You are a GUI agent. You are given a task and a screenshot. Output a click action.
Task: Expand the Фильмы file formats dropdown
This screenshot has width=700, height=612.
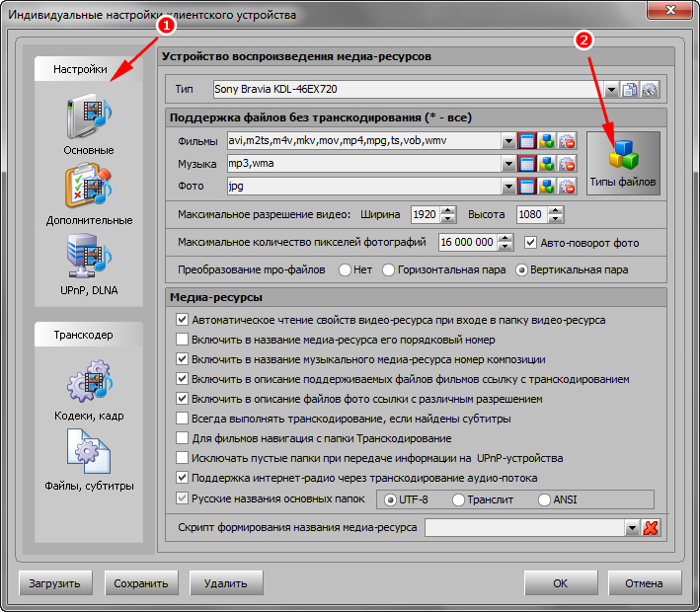[508, 140]
